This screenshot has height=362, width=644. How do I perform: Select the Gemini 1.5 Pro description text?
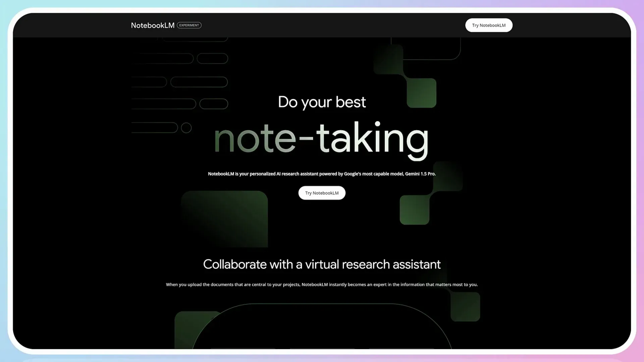(322, 174)
